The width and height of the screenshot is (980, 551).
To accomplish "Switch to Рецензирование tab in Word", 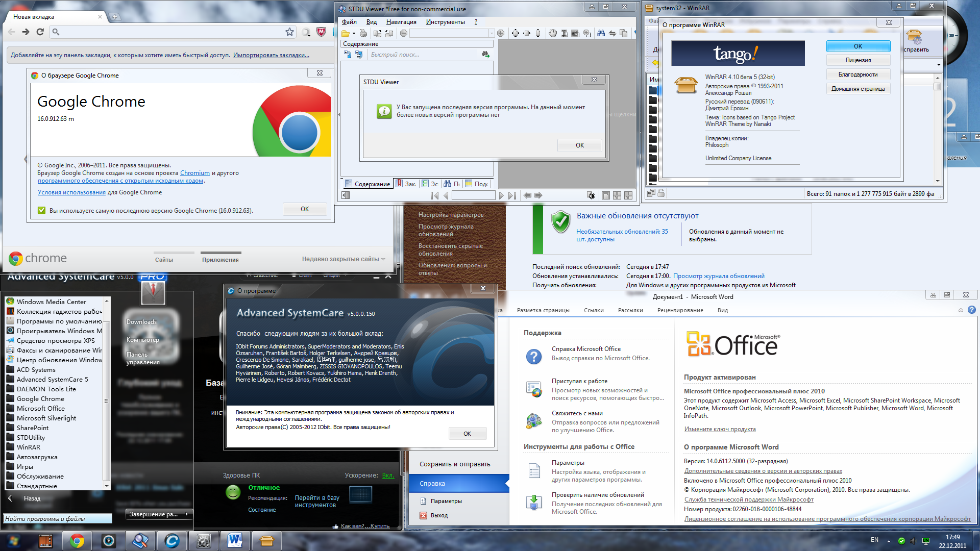I will [680, 310].
